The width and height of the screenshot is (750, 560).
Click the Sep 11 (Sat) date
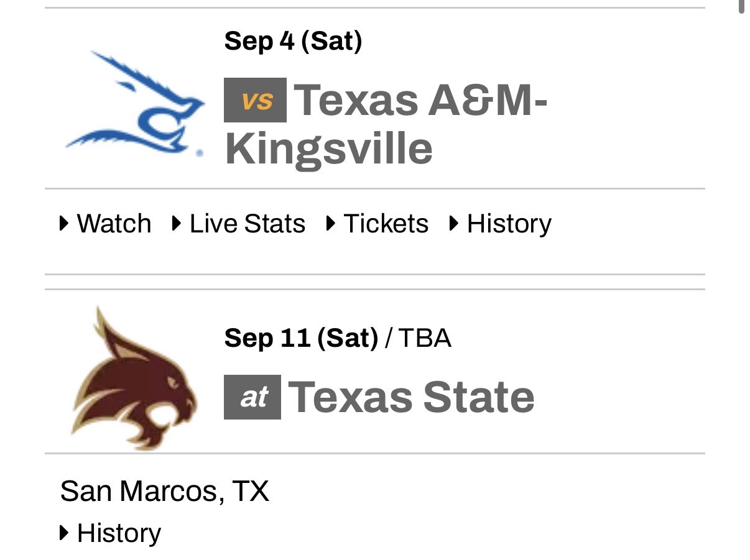click(301, 339)
